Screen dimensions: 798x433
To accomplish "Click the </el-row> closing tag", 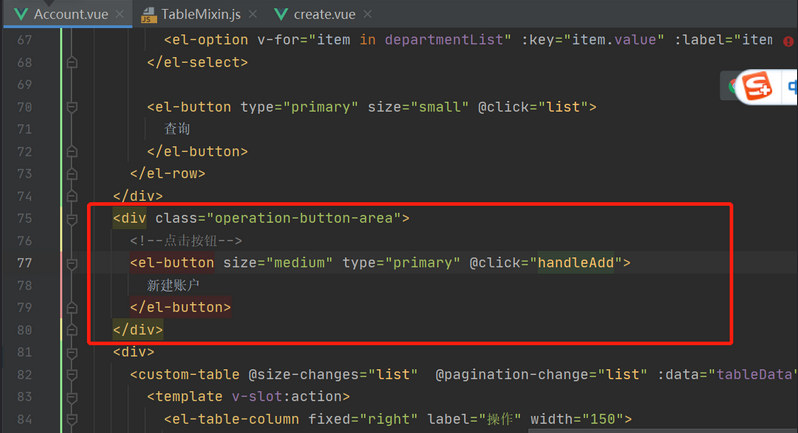I will click(167, 174).
